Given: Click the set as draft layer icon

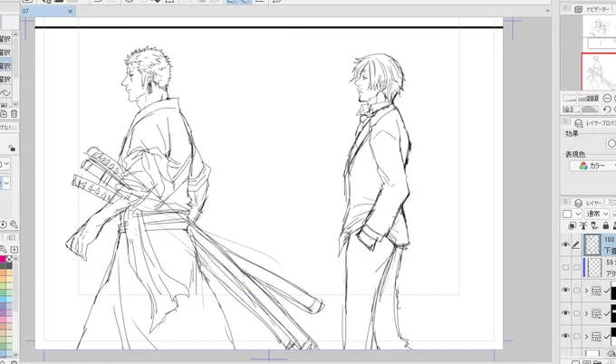Looking at the screenshot, I should [x=595, y=225].
